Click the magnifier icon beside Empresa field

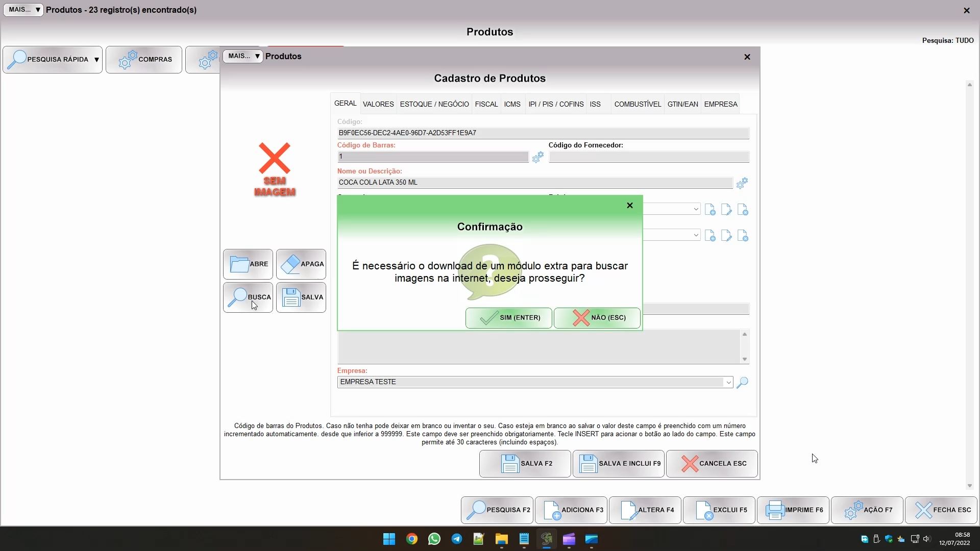coord(742,382)
